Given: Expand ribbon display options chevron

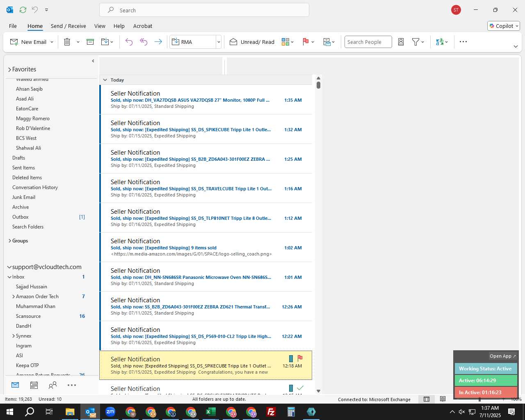Looking at the screenshot, I should (516, 46).
